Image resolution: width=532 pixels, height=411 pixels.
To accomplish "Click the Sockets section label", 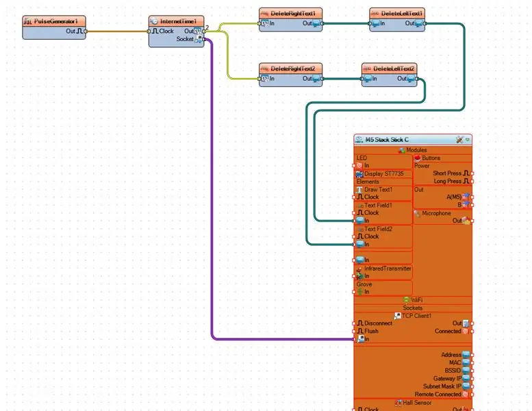I will [x=413, y=308].
